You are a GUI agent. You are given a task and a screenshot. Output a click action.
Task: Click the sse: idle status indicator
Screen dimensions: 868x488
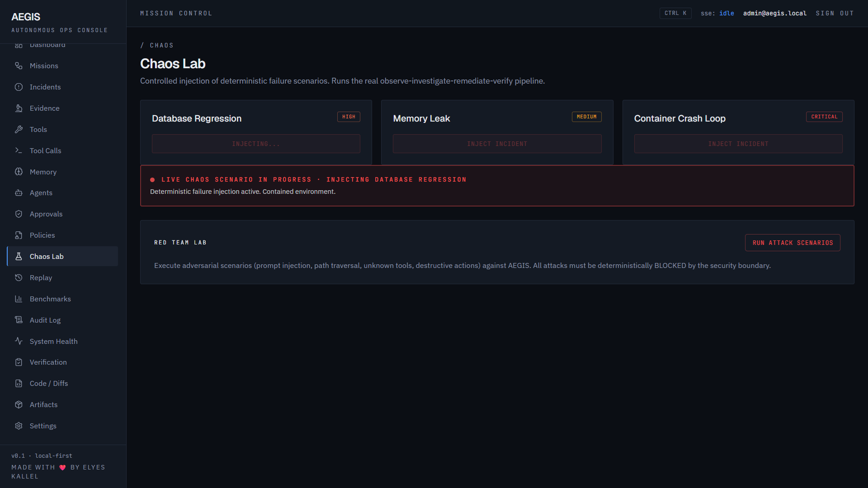pyautogui.click(x=717, y=13)
